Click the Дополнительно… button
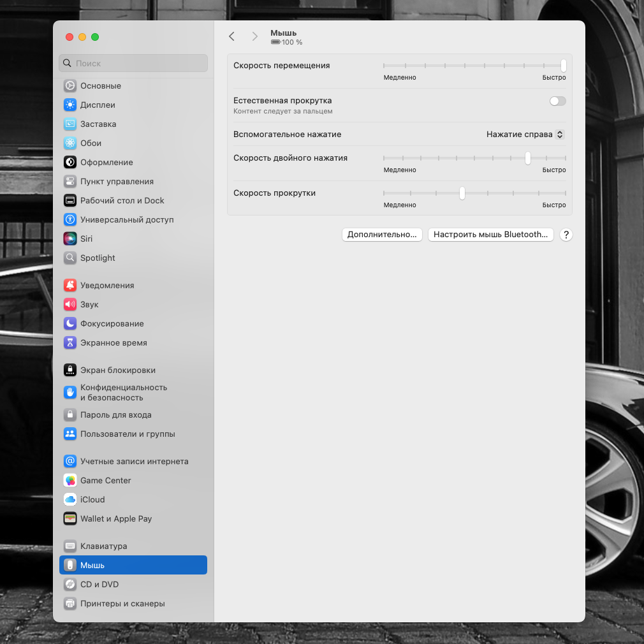The height and width of the screenshot is (644, 644). click(x=382, y=235)
